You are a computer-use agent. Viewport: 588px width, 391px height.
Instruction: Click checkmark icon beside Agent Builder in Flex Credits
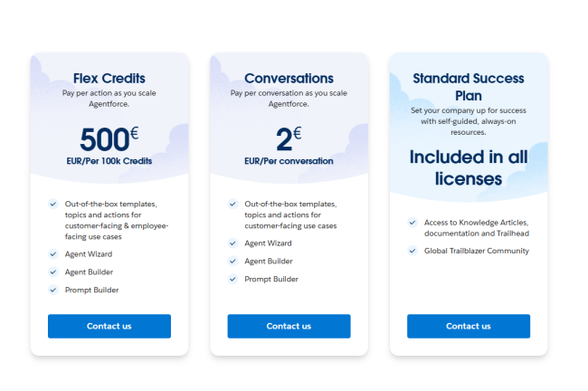click(x=53, y=272)
